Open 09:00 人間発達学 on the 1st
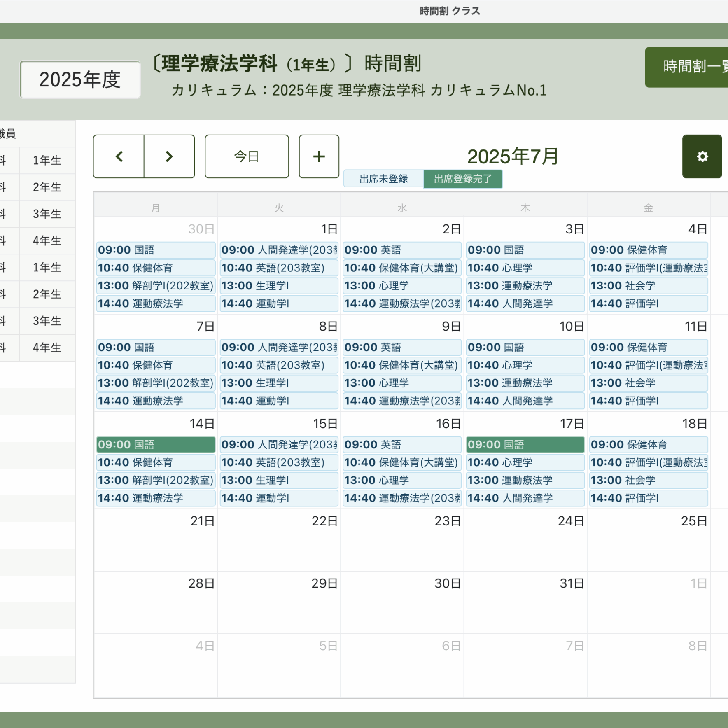Image resolution: width=728 pixels, height=728 pixels. coord(279,250)
